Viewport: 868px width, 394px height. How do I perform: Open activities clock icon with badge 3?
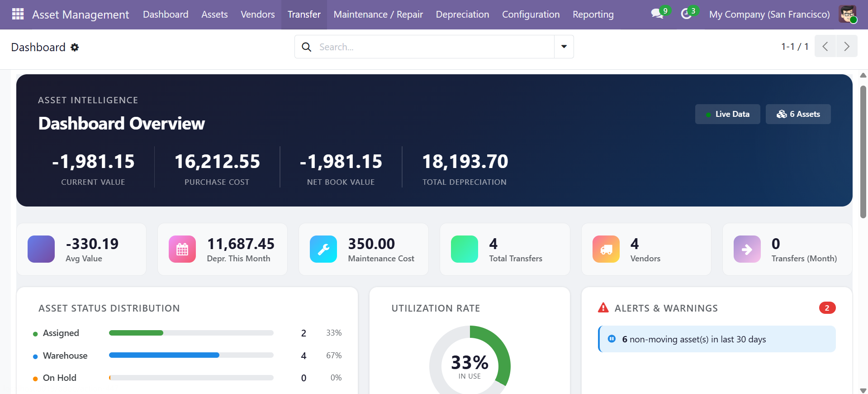[x=686, y=14]
